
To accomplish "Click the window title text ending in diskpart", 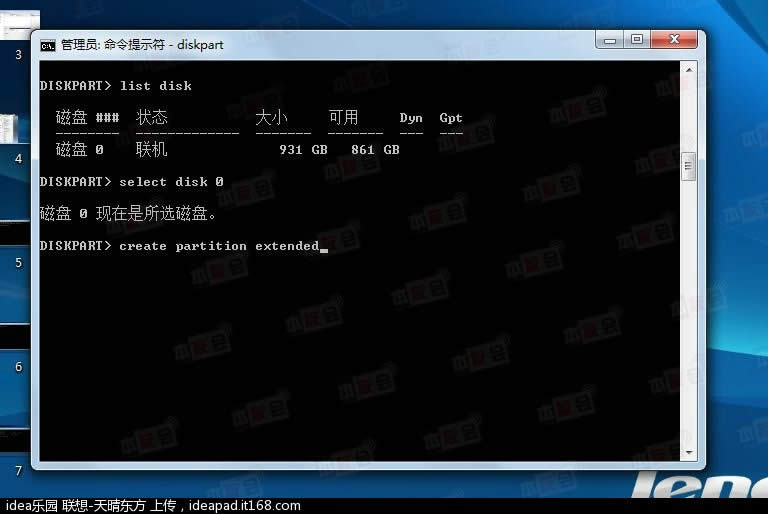I will pos(142,45).
